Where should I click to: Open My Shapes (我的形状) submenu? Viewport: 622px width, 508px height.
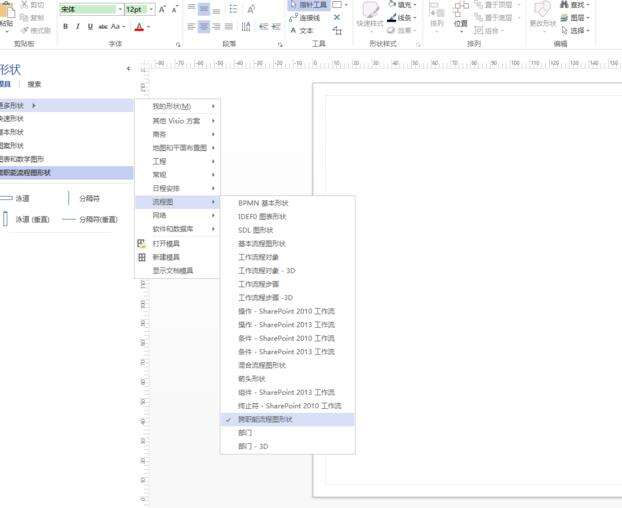[177, 106]
